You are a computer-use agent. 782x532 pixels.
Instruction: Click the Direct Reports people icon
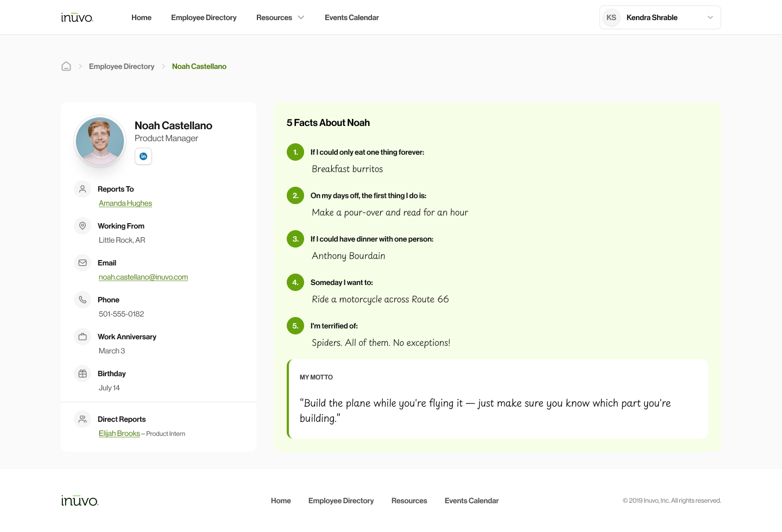(x=83, y=419)
